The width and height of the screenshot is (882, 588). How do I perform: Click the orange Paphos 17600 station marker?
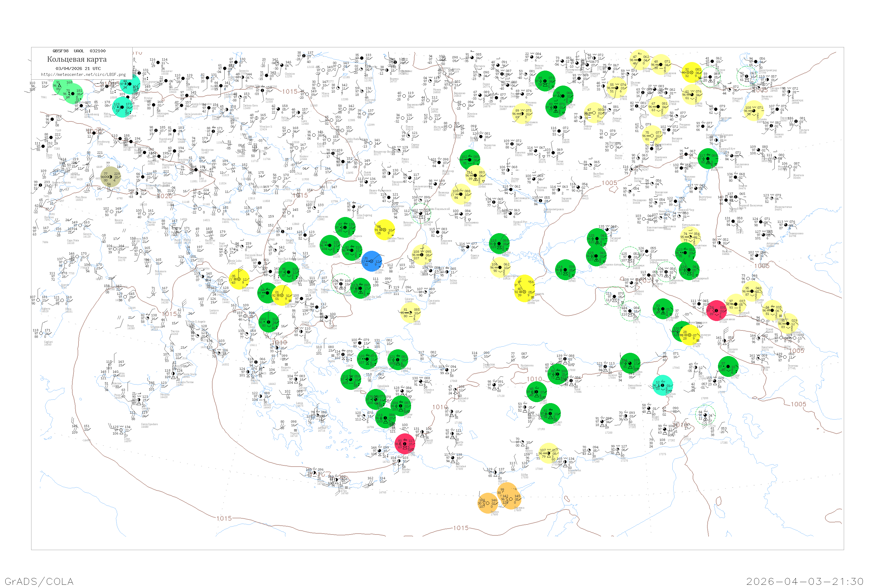[487, 503]
